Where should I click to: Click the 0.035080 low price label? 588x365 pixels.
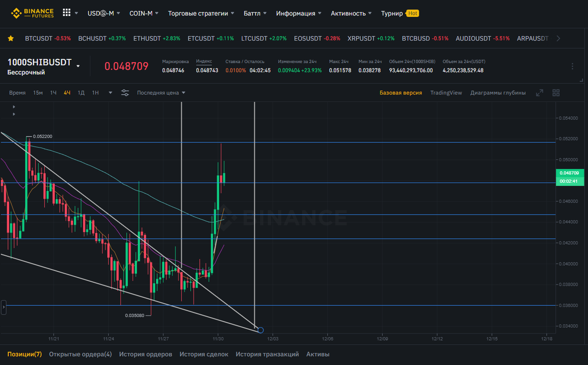click(x=135, y=315)
